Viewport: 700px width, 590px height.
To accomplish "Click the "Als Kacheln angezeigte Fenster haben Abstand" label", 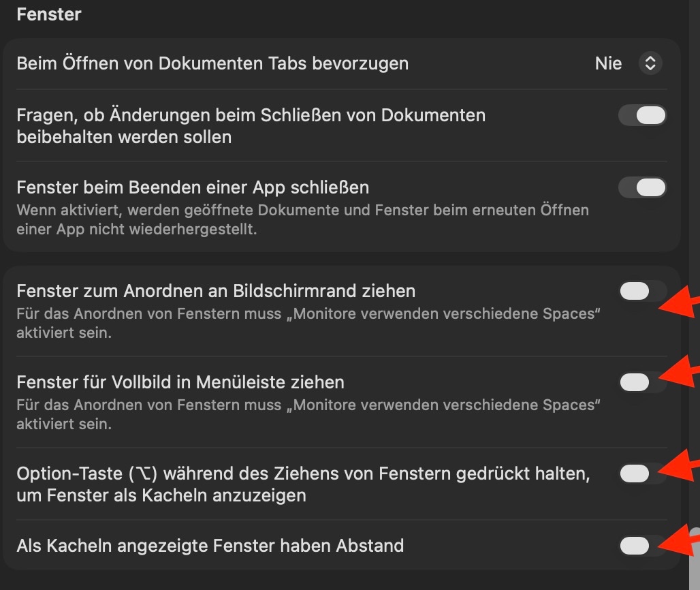I will pos(210,545).
